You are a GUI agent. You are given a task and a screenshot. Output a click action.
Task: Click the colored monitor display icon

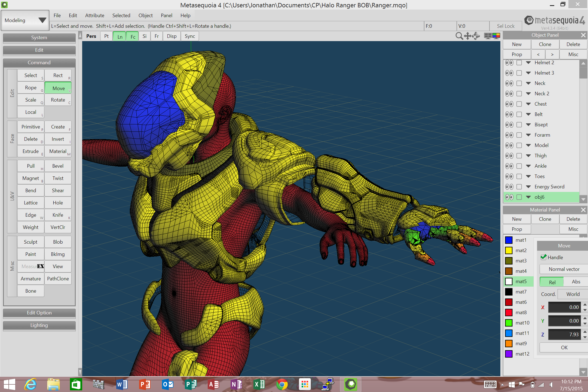(x=496, y=36)
